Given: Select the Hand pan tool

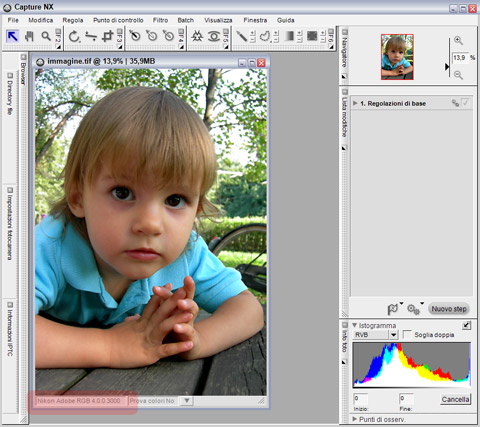Looking at the screenshot, I should (x=29, y=36).
